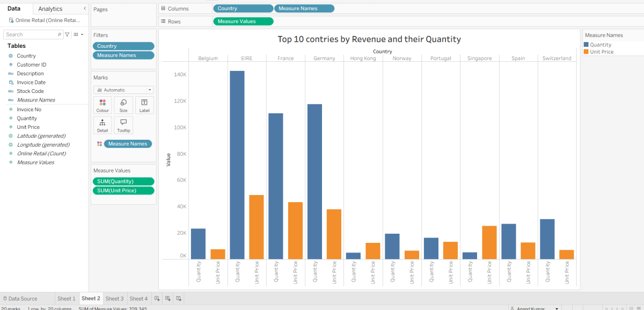Image resolution: width=644 pixels, height=310 pixels.
Task: Click the SUM(Quantity) measure pill
Action: [x=123, y=182]
